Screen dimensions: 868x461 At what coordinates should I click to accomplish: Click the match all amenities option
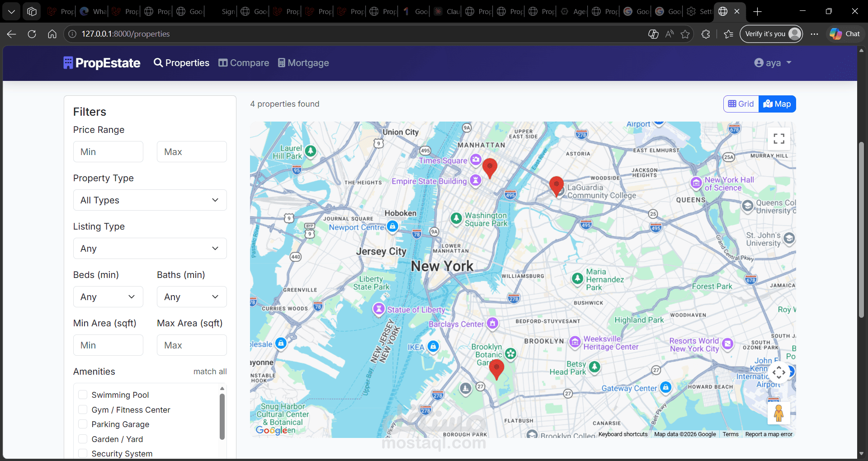210,372
